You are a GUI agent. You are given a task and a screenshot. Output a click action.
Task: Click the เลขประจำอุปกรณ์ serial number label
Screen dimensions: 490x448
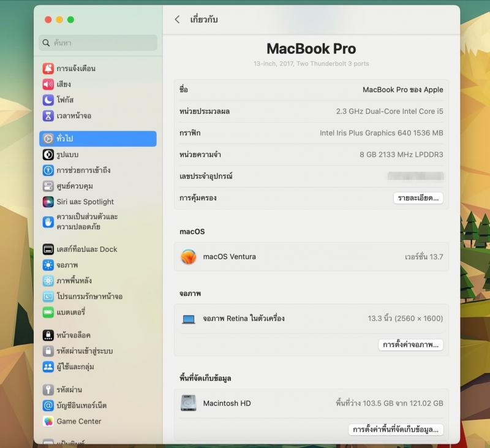tap(206, 176)
